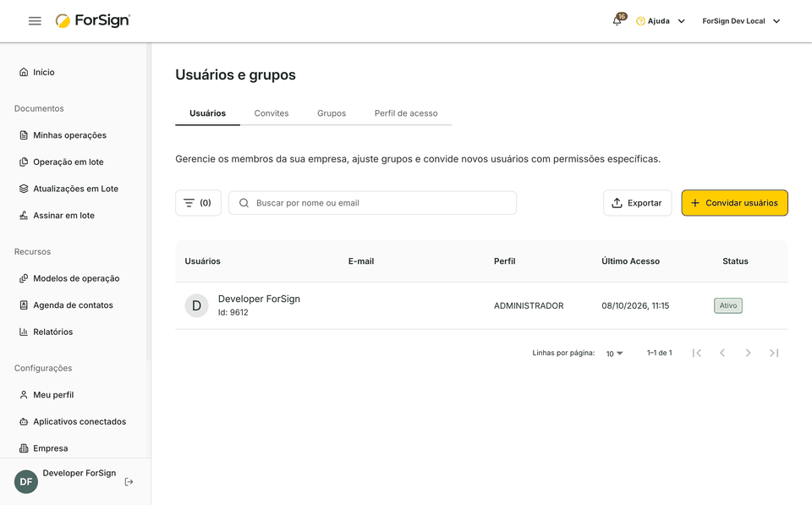Click the Status column header
Screen dimensions: 812x505
735,261
